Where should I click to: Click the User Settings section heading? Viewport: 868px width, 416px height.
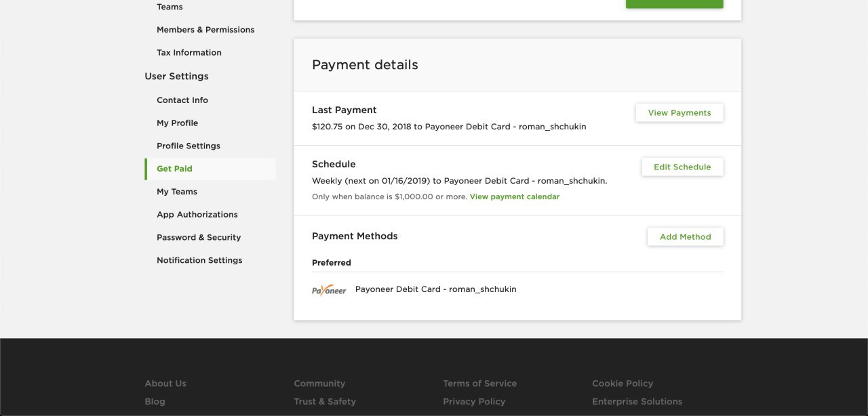pos(176,77)
